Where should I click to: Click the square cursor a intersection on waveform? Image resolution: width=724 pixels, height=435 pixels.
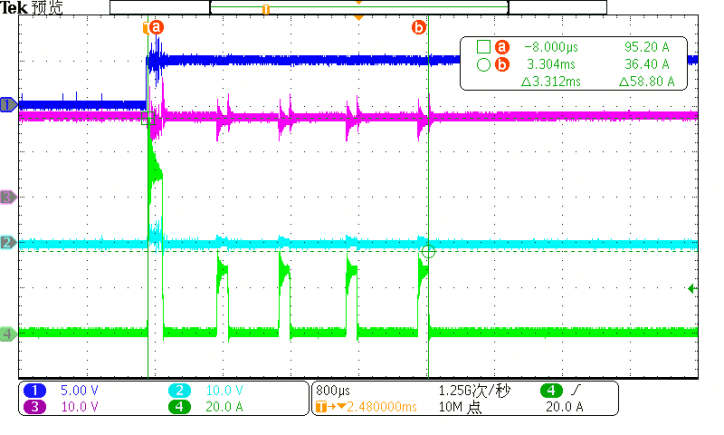(x=148, y=118)
